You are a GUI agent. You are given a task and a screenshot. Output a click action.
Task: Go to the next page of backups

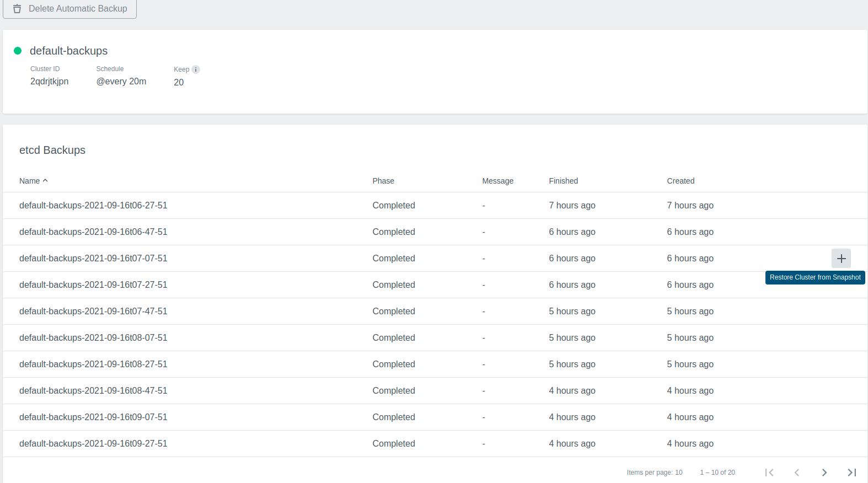point(824,473)
